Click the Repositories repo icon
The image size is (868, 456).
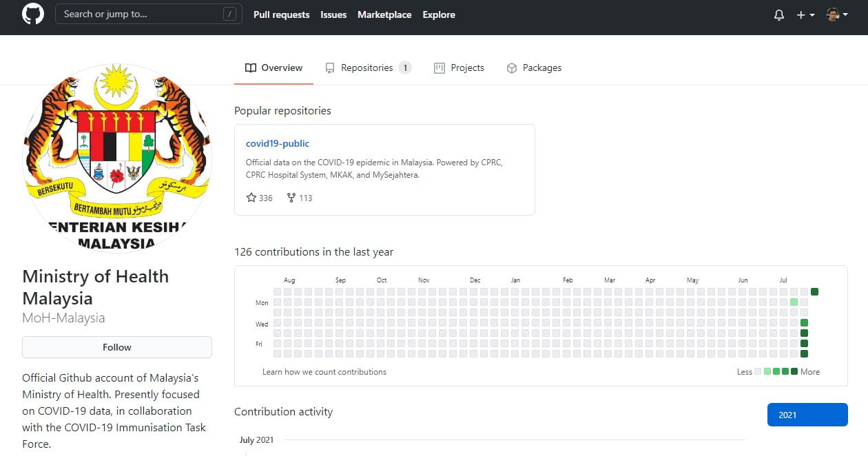coord(330,68)
